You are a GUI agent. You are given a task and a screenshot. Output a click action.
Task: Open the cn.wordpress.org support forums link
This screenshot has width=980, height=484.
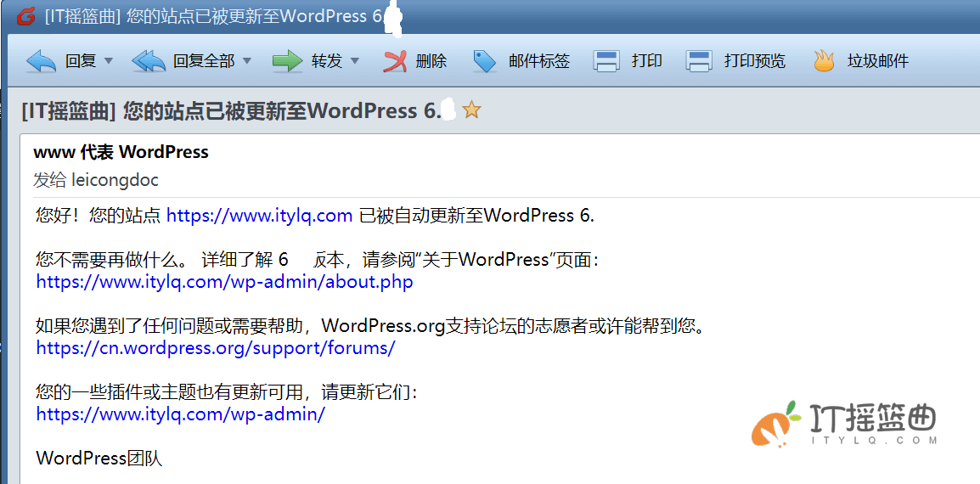pyautogui.click(x=216, y=347)
